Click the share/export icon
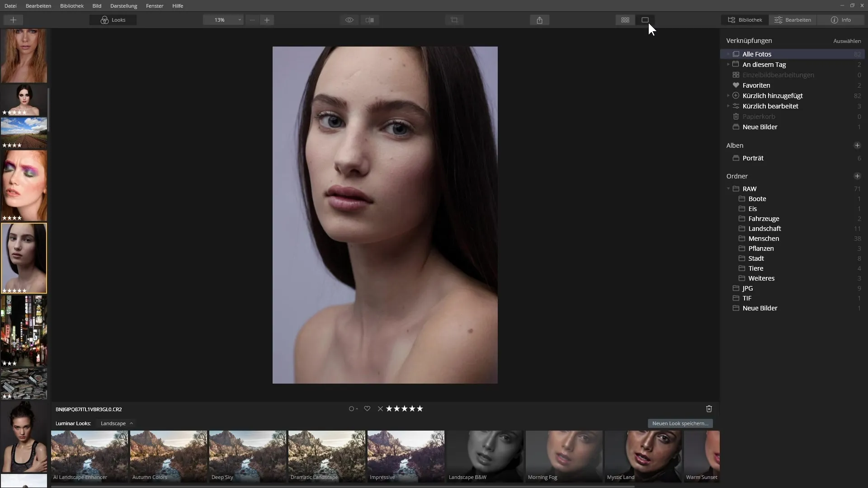This screenshot has width=868, height=488. point(539,20)
